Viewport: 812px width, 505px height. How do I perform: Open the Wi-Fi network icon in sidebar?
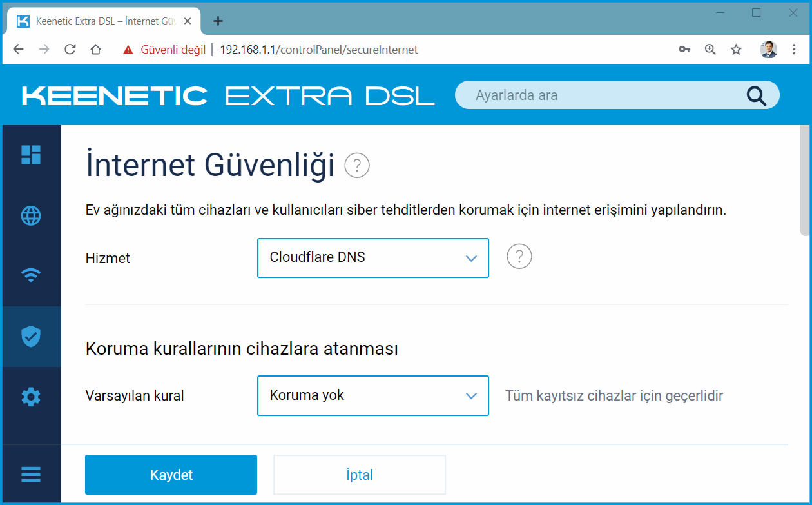(x=31, y=276)
